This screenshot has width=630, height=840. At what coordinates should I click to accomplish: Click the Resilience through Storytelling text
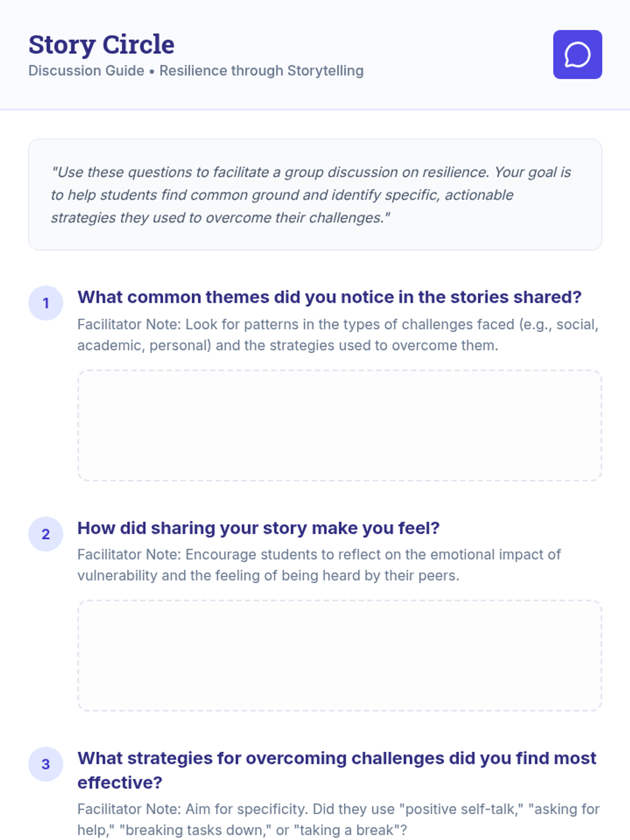point(261,71)
